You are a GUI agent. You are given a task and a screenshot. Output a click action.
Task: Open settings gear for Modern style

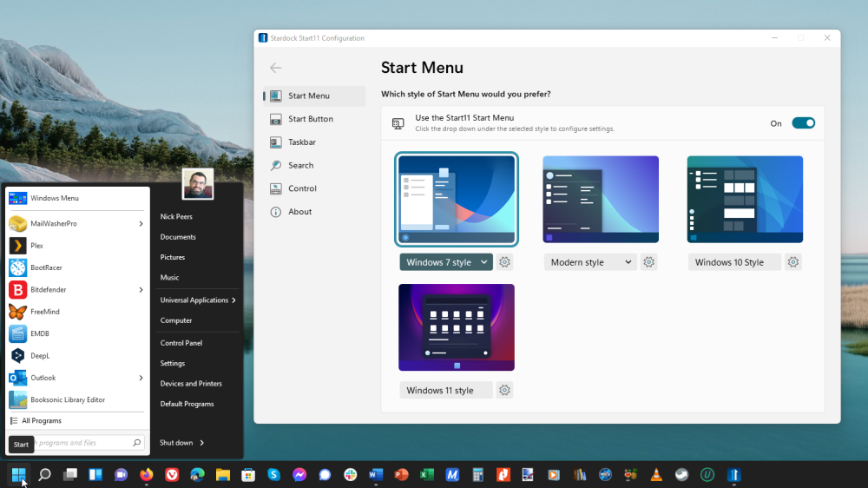[x=648, y=262]
